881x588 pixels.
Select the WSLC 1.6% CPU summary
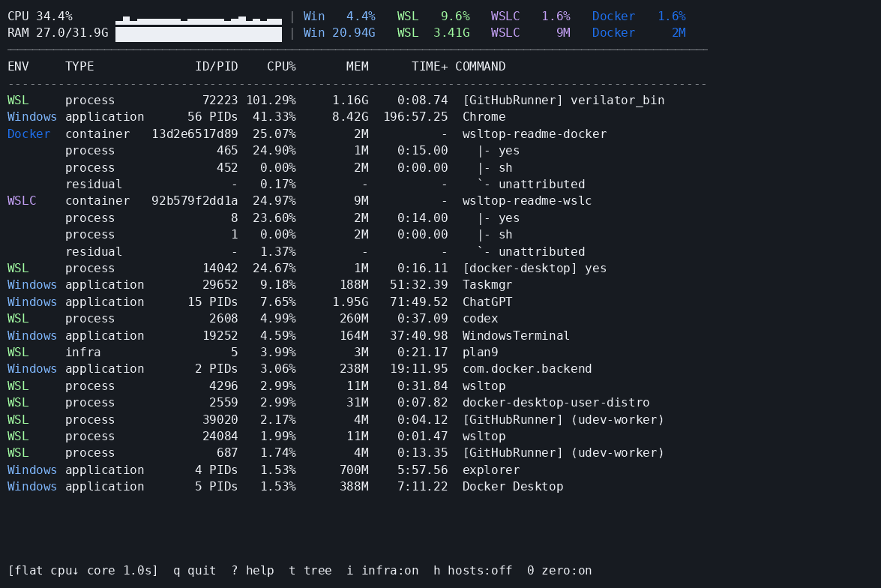(530, 16)
